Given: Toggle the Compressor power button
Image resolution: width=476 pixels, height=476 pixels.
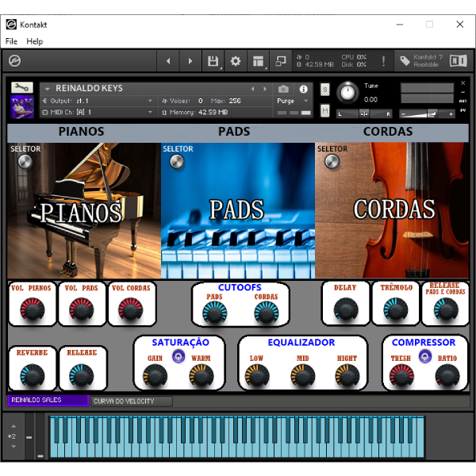Looking at the screenshot, I should (425, 356).
